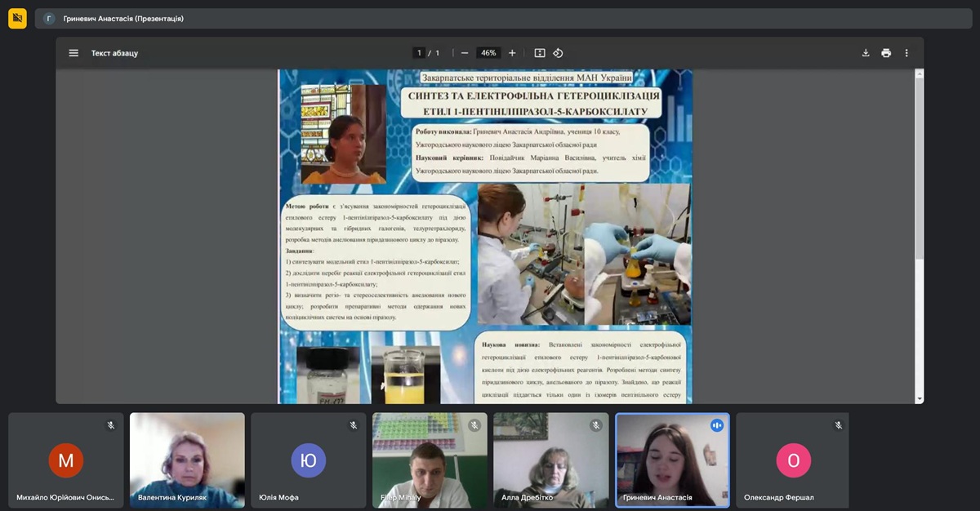Click the zoom out minus button
Image resolution: width=980 pixels, height=511 pixels.
pyautogui.click(x=465, y=53)
